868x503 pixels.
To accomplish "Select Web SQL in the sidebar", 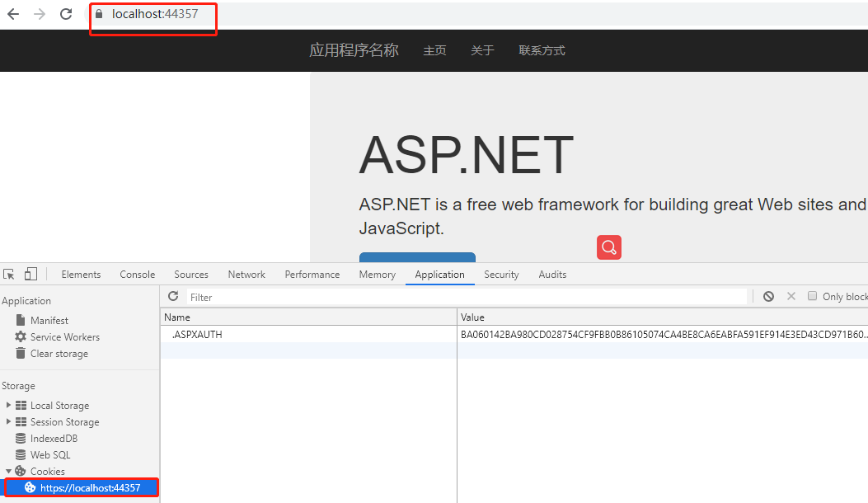I will click(x=50, y=455).
